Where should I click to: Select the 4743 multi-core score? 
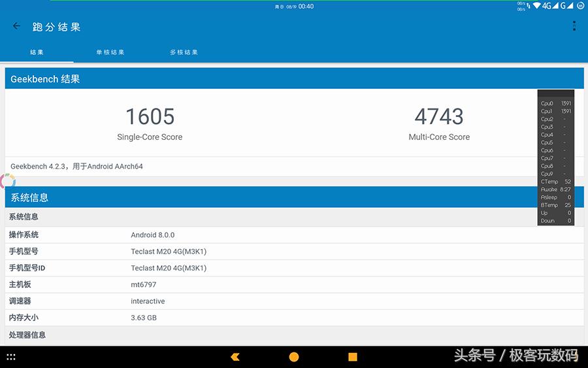pyautogui.click(x=439, y=116)
